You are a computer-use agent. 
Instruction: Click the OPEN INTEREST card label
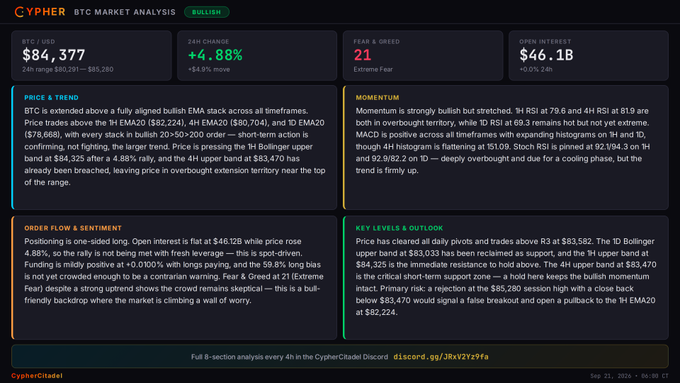click(545, 42)
